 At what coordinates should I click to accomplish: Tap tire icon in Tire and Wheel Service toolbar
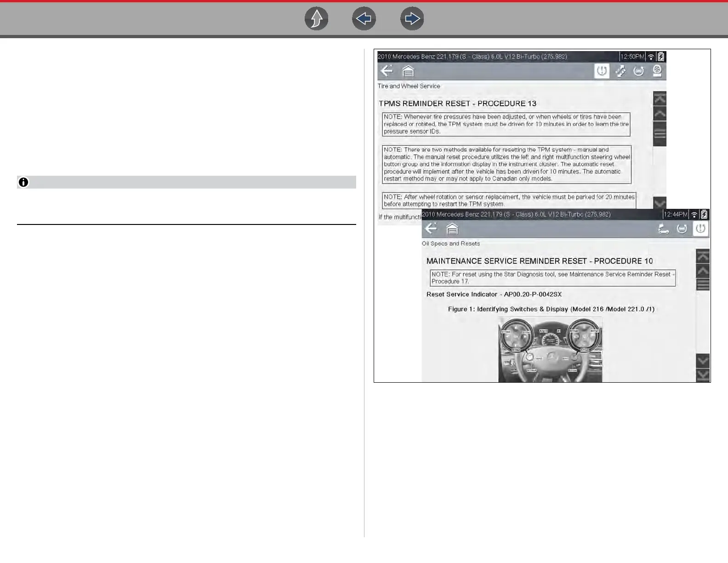pos(639,71)
